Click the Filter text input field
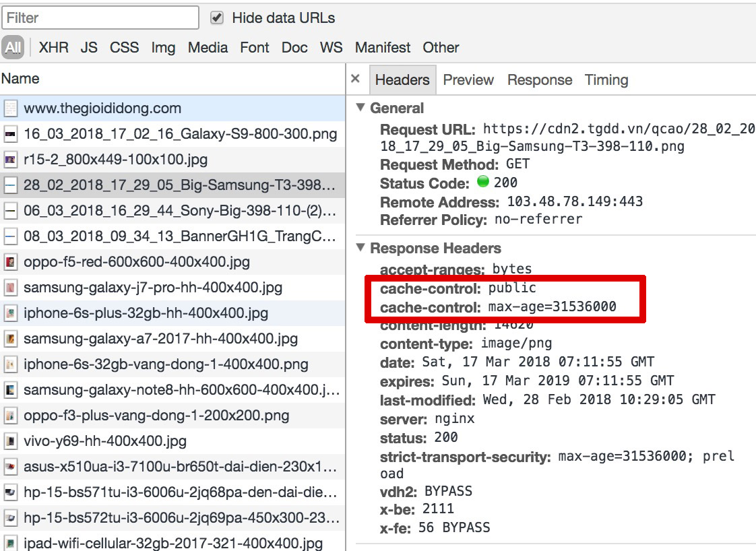 coord(100,18)
